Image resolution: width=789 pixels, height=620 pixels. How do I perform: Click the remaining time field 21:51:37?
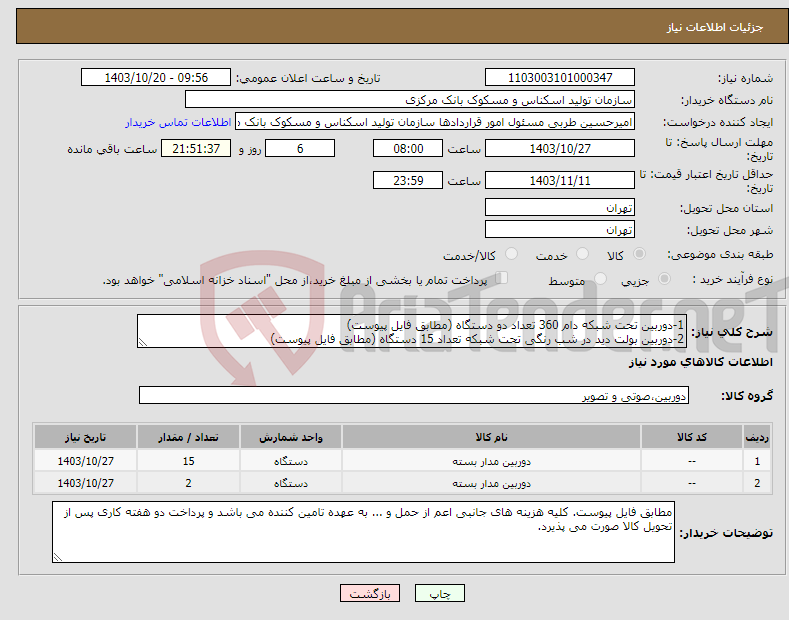pyautogui.click(x=196, y=148)
